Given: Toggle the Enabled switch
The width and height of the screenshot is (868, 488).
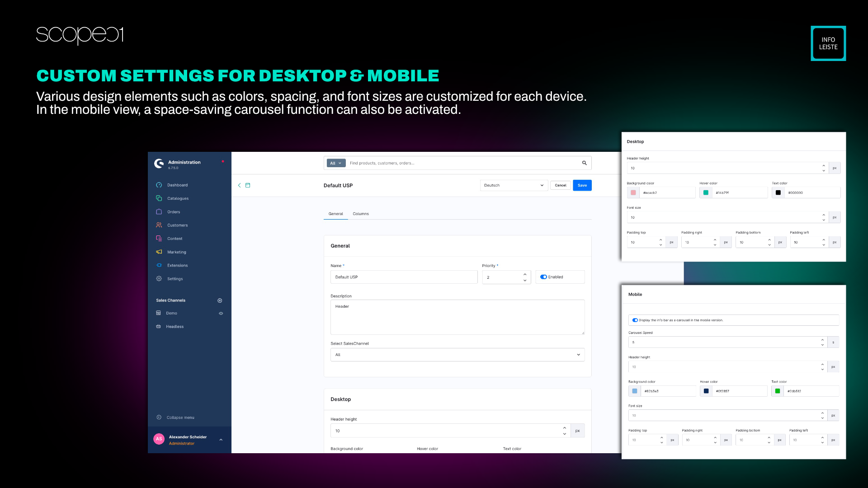Looking at the screenshot, I should (x=543, y=277).
